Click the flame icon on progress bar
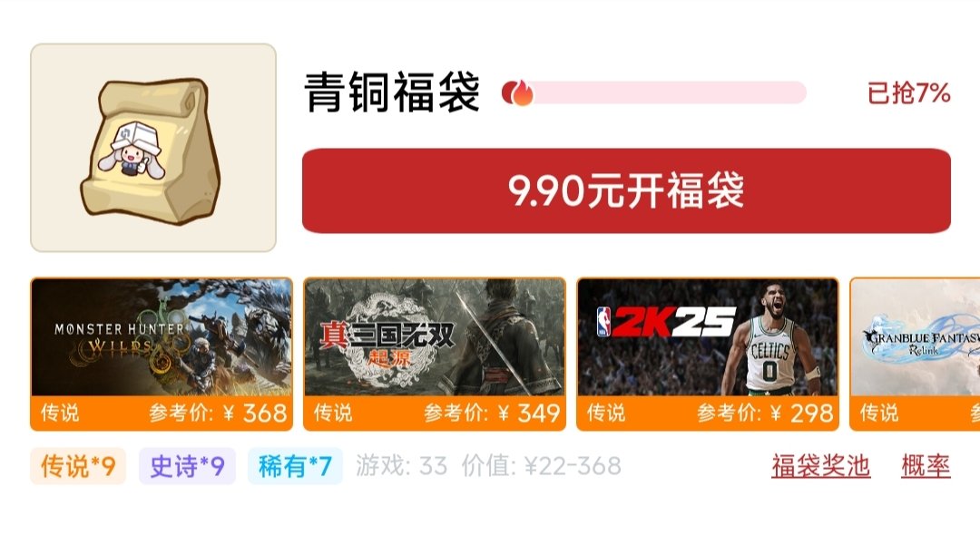The height and width of the screenshot is (545, 980). click(518, 93)
